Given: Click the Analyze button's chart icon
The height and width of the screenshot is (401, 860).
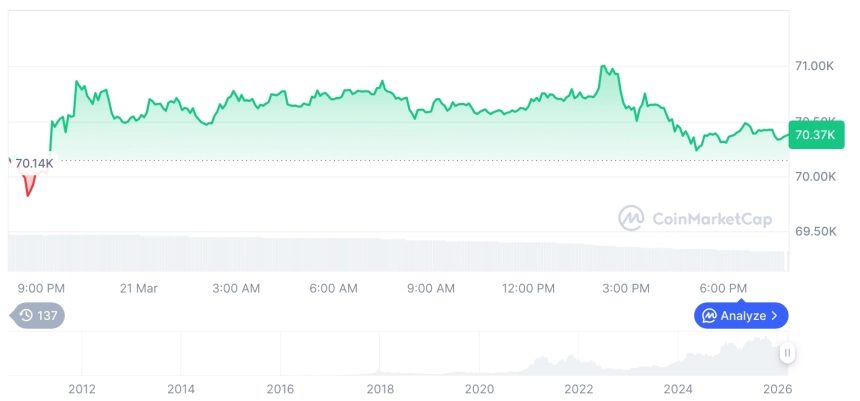Looking at the screenshot, I should [x=709, y=316].
